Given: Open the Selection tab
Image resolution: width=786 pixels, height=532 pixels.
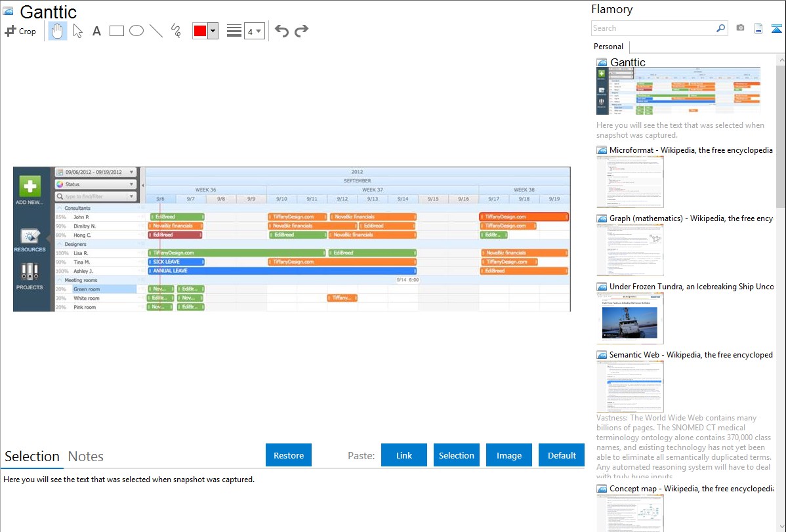Looking at the screenshot, I should 32,457.
